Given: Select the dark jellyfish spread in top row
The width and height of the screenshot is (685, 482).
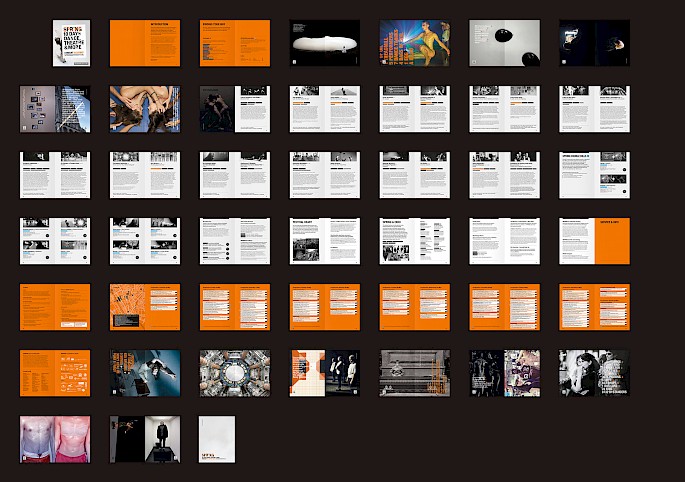Looking at the screenshot, I should pyautogui.click(x=594, y=43).
